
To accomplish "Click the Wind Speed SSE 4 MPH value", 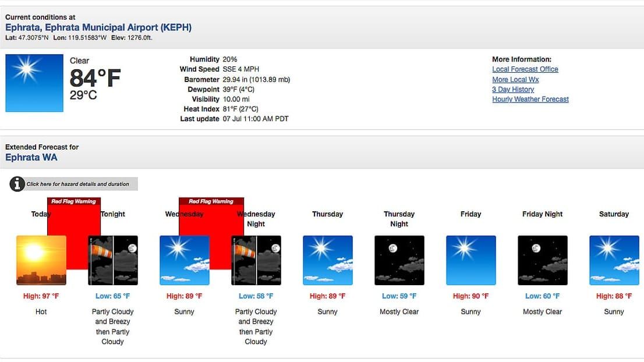I will 241,69.
